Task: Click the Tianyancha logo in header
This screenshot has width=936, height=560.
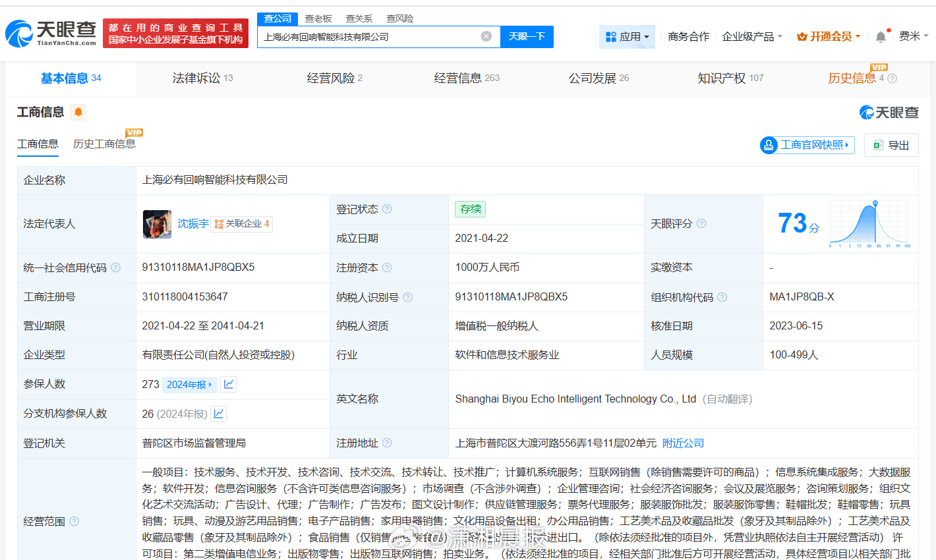Action: pos(51,33)
